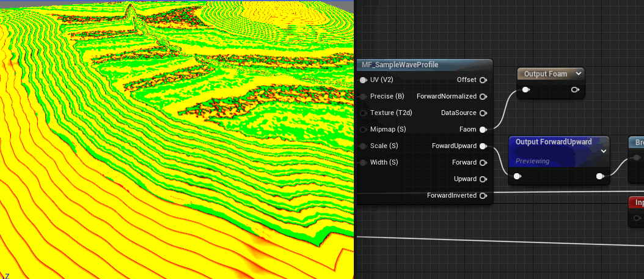
Task: Click the Faom output pin
Action: [x=483, y=129]
